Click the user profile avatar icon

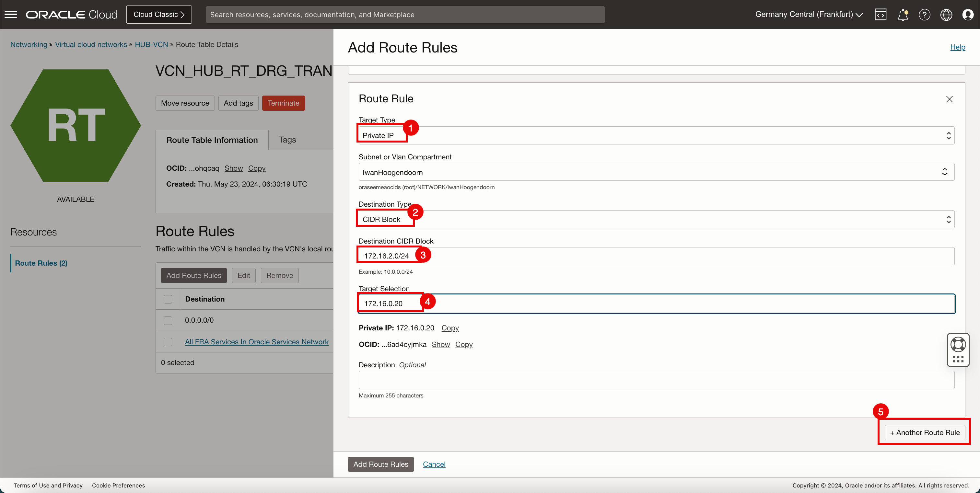coord(967,15)
